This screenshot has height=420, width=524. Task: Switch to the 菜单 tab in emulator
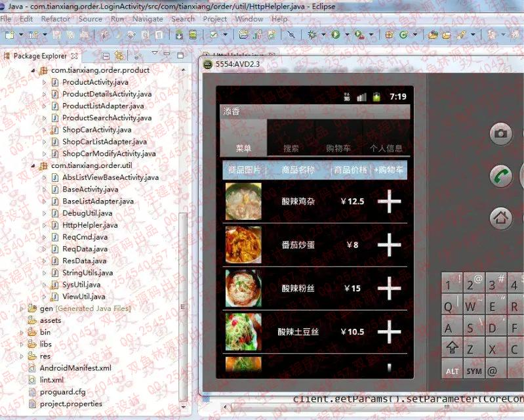(243, 138)
